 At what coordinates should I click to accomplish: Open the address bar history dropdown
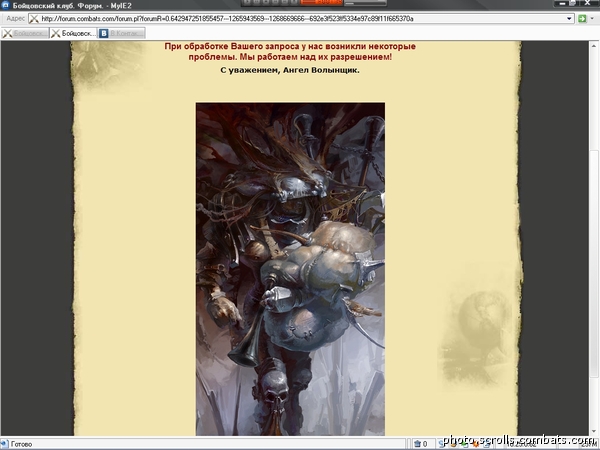pyautogui.click(x=569, y=18)
